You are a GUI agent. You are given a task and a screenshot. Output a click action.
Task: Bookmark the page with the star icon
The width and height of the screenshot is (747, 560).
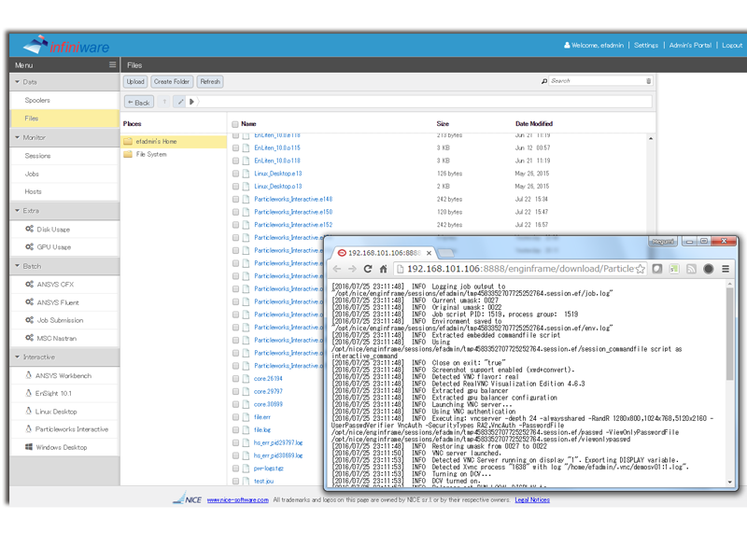click(x=641, y=269)
